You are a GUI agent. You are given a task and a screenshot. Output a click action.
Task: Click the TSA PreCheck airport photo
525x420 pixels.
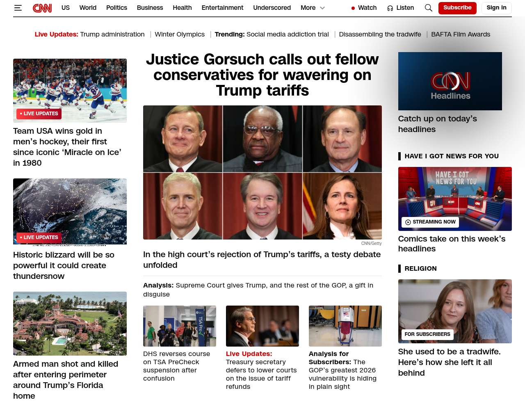pos(180,326)
